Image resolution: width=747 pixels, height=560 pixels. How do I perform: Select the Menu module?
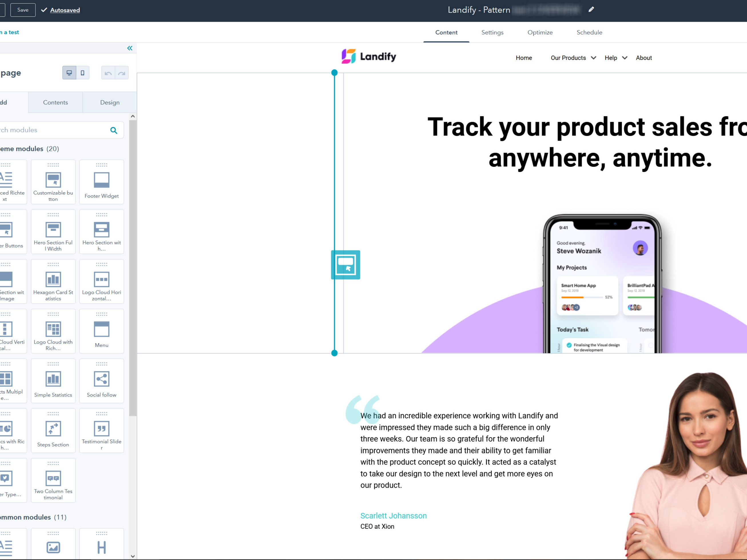click(x=102, y=331)
